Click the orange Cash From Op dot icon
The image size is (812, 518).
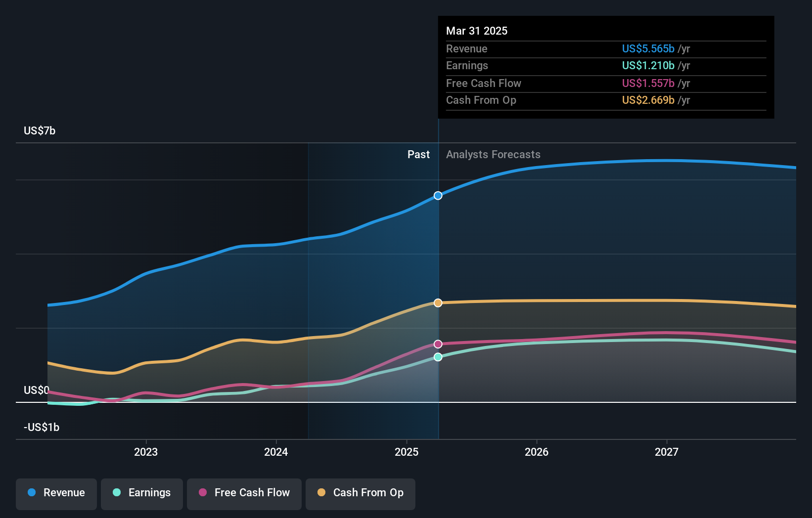pyautogui.click(x=321, y=493)
